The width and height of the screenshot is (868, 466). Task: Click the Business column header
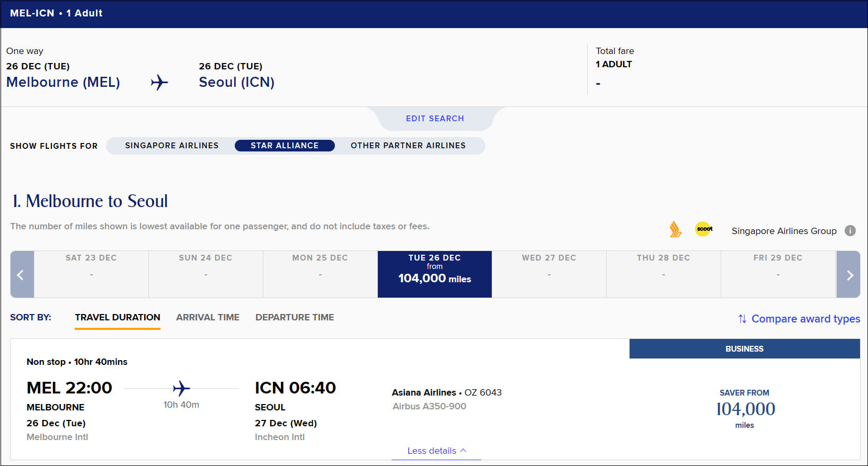(745, 349)
